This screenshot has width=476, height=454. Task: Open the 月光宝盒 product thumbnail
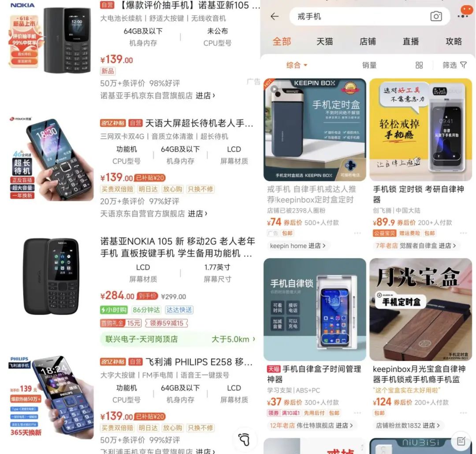click(420, 309)
